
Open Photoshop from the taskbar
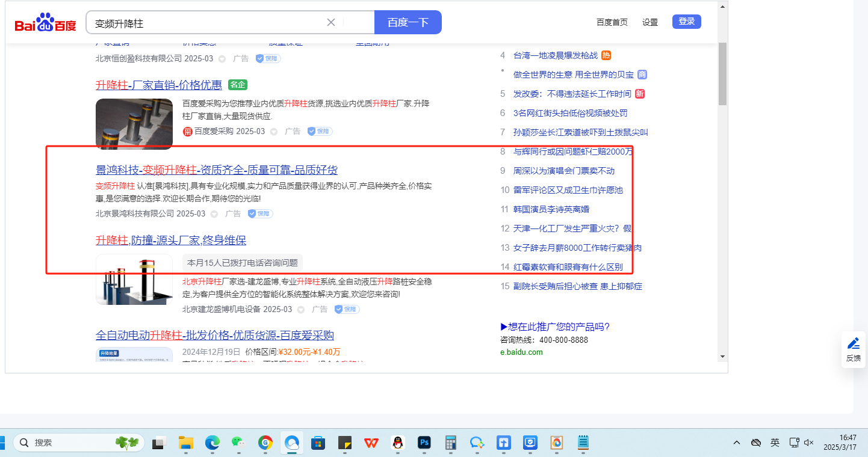[425, 443]
